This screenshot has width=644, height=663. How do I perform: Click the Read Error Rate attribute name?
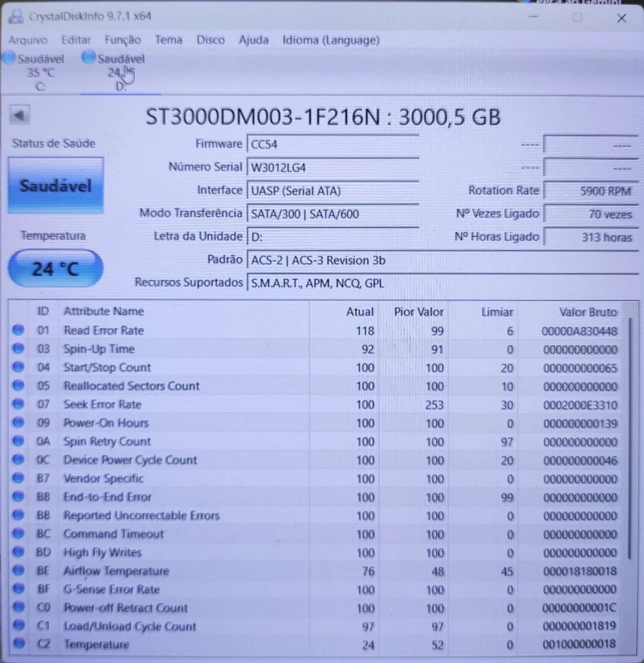(x=104, y=330)
